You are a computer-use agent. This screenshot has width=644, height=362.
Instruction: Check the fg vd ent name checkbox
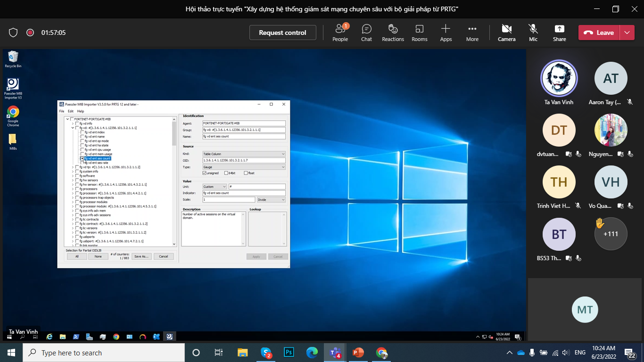(83, 137)
